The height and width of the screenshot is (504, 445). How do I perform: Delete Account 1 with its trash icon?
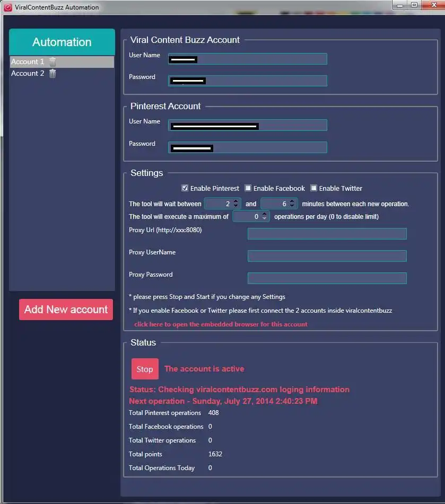pos(53,61)
